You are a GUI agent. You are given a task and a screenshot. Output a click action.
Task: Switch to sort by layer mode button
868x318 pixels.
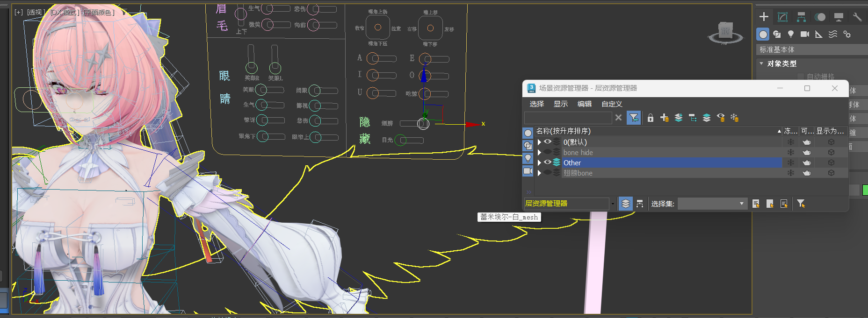626,204
